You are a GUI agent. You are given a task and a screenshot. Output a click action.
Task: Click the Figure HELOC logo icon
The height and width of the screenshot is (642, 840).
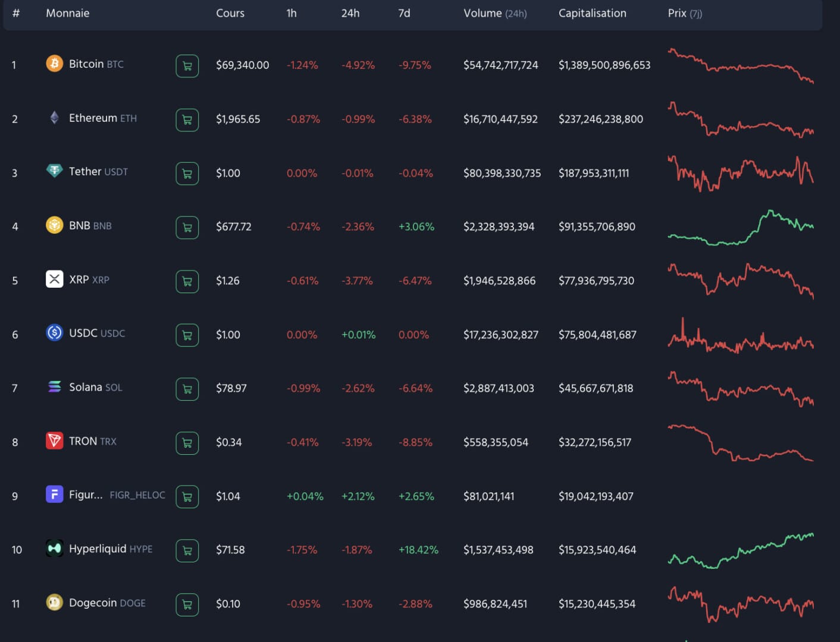(54, 494)
